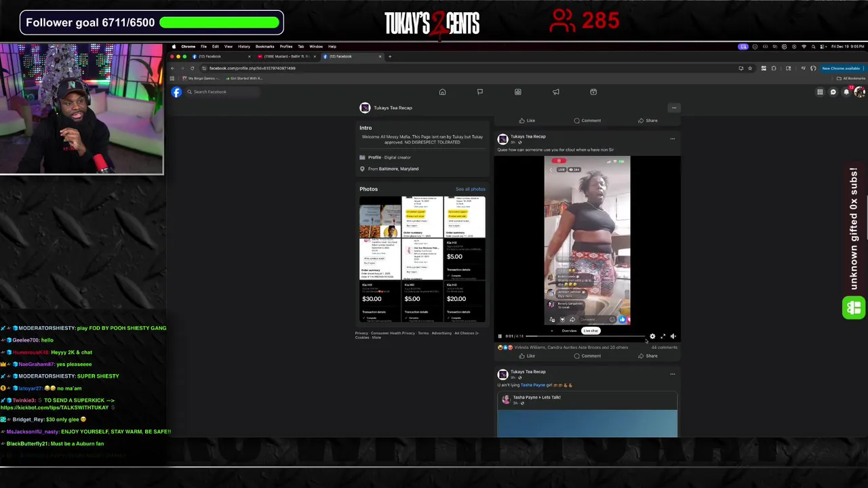Viewport: 868px width, 488px height.
Task: Open the Facebook Ads megaphone icon
Action: coord(556,92)
